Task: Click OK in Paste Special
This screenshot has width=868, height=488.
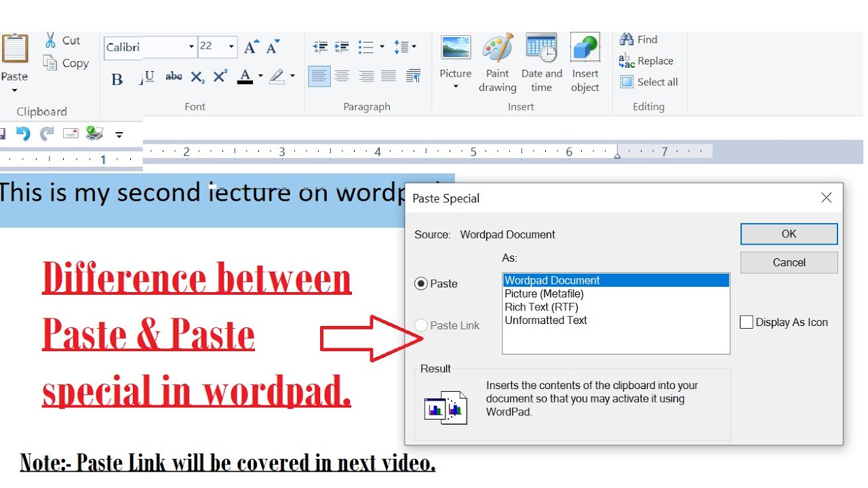Action: [789, 234]
